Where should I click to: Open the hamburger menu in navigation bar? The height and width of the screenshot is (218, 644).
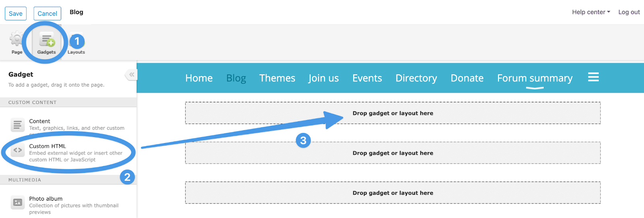click(593, 77)
